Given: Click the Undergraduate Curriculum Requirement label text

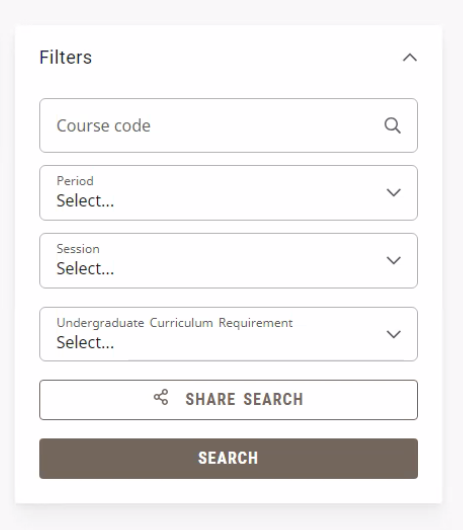Looking at the screenshot, I should pyautogui.click(x=175, y=323).
